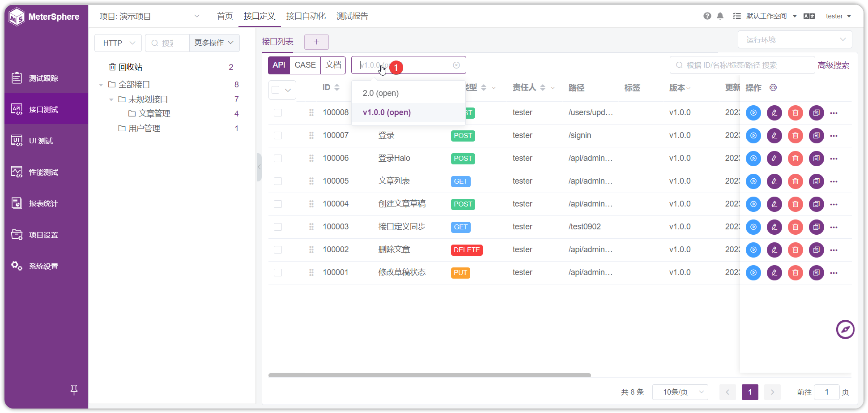
Task: Select checkbox for row 100008
Action: 278,113
